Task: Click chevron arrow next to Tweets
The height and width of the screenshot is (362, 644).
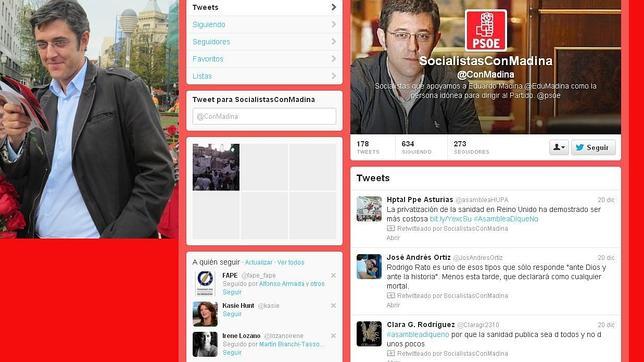Action: tap(334, 7)
